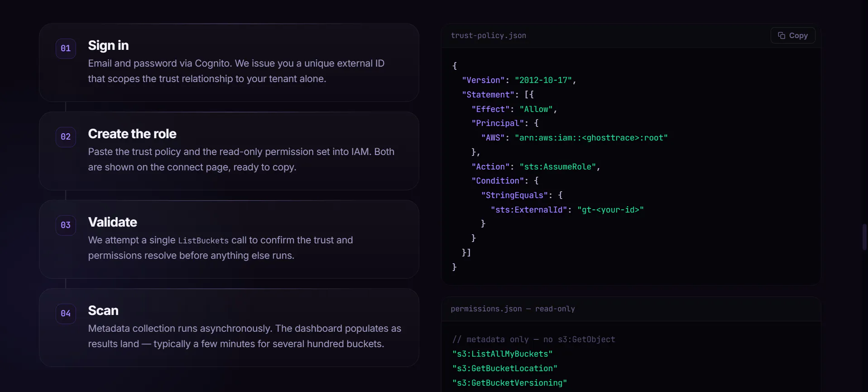Click the 03 step number badge
The width and height of the screenshot is (868, 392).
click(x=66, y=225)
